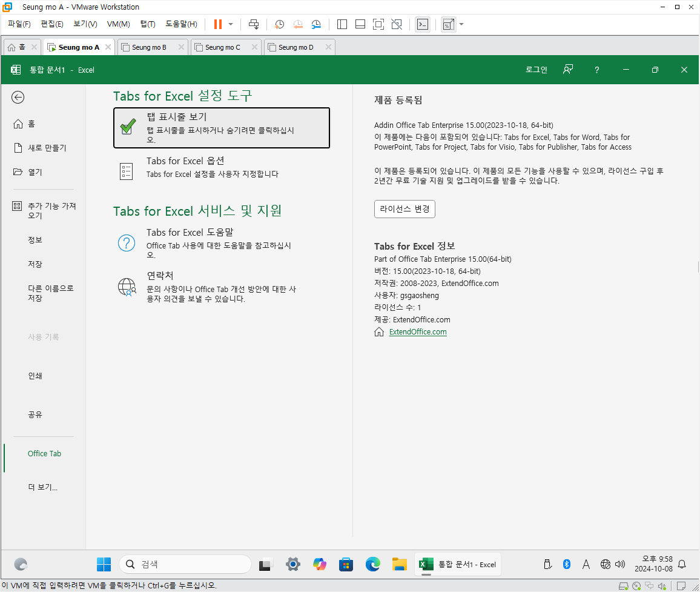Open Microsoft Edge in taskbar
This screenshot has height=592, width=700.
[x=373, y=564]
